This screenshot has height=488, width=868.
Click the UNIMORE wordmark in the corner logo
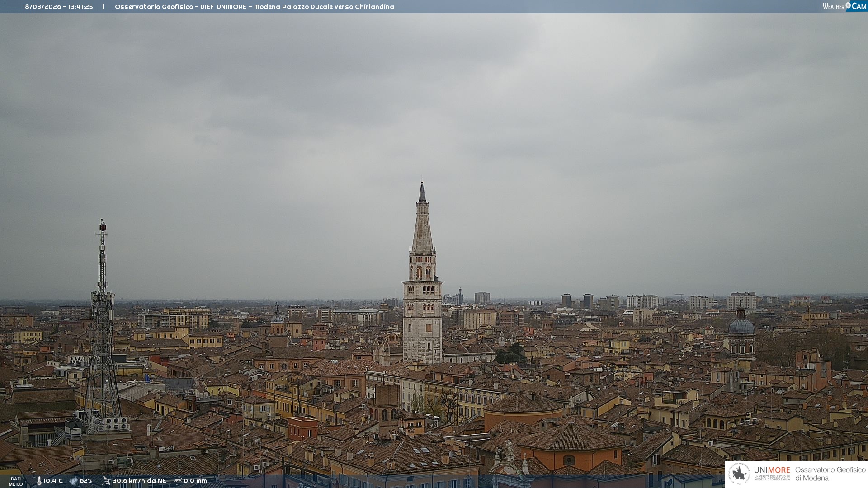772,470
